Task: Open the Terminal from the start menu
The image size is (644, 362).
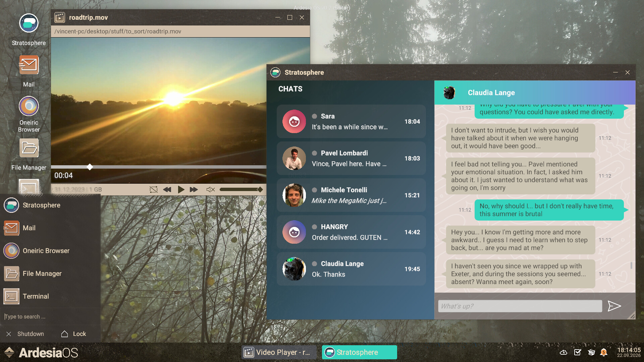Action: coord(35,296)
